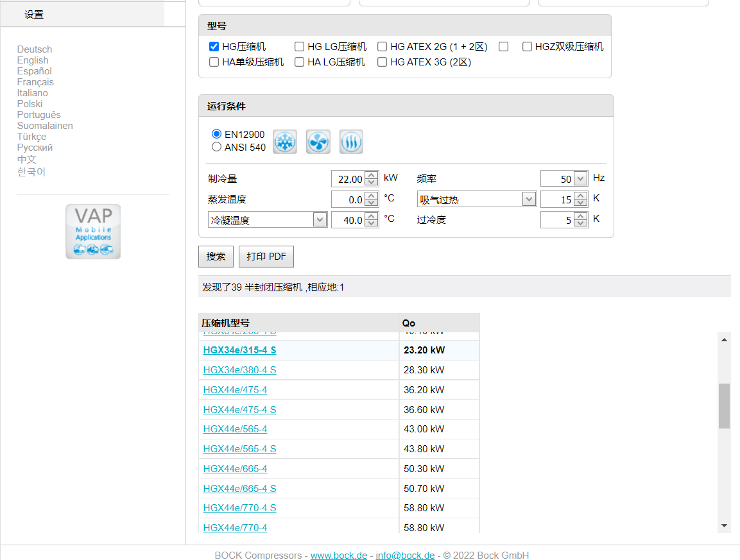Open compressor HGX44e/475-4 S link
The image size is (740, 560).
240,409
